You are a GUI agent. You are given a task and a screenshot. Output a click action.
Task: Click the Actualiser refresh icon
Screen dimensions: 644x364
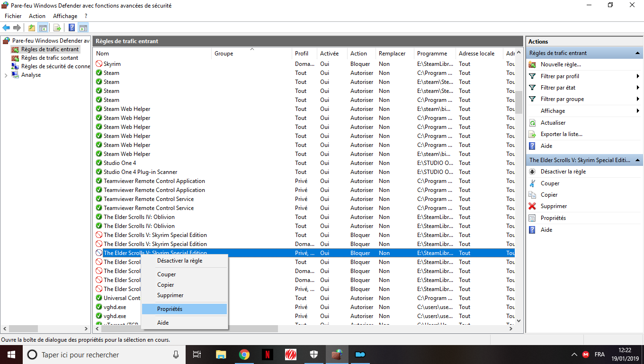pos(532,123)
